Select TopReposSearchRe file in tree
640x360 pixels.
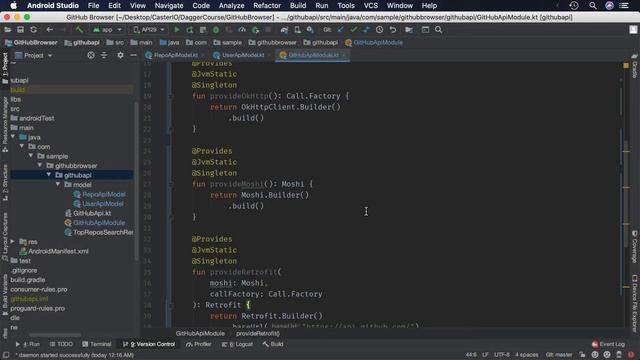click(x=99, y=232)
